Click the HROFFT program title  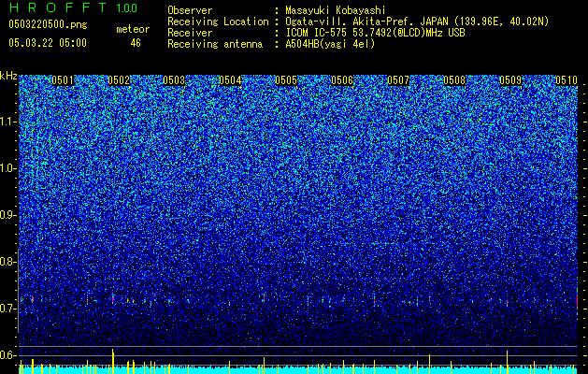[58, 7]
